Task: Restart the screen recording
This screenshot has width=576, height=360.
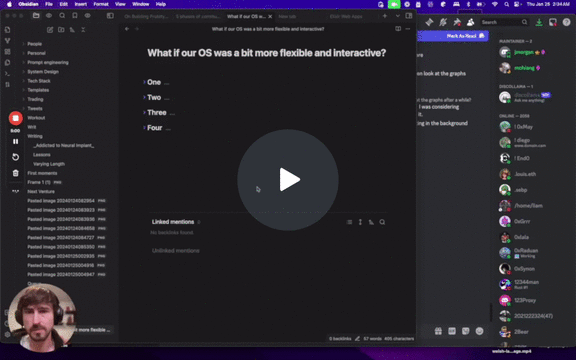Action: click(15, 157)
